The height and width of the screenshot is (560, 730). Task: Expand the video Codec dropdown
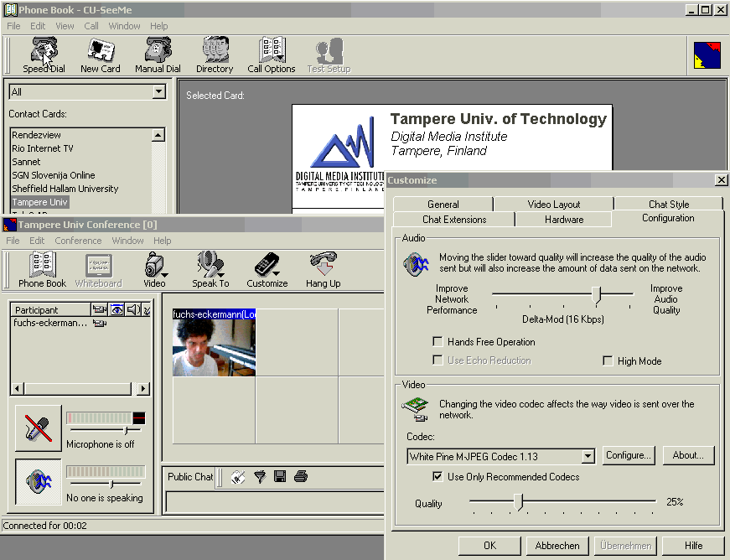(588, 456)
